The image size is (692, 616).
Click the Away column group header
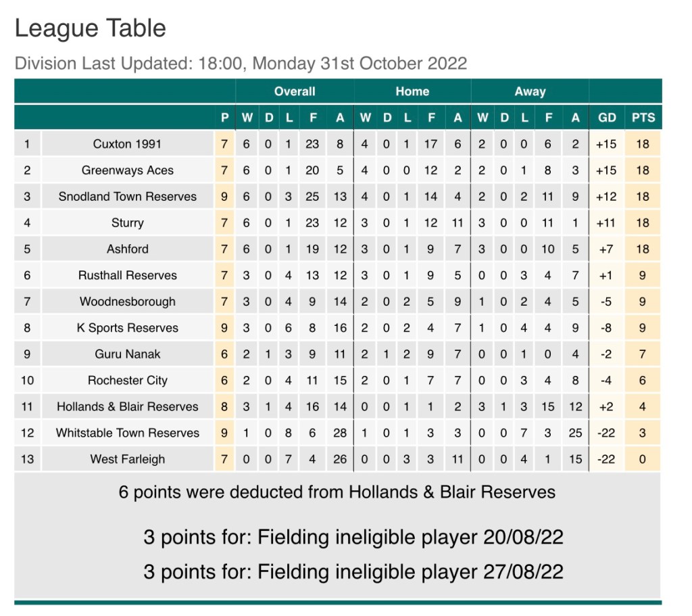(530, 91)
